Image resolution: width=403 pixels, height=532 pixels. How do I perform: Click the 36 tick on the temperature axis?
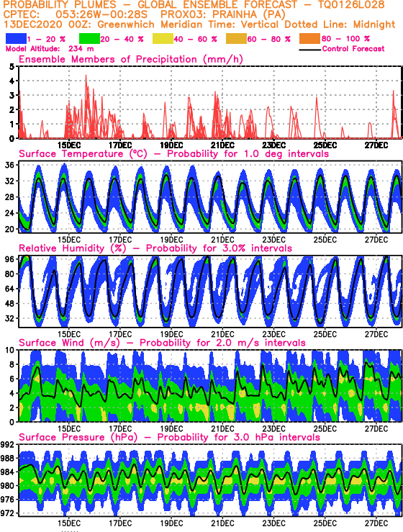point(10,166)
